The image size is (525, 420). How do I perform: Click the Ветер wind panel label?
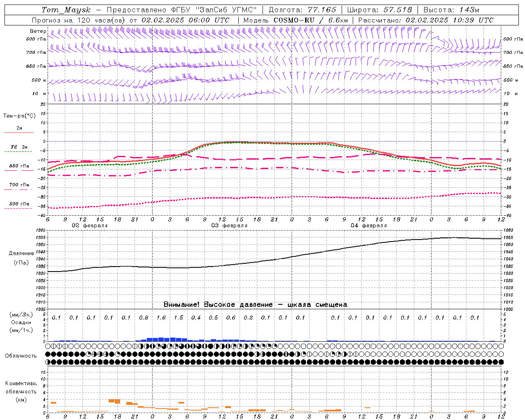(x=38, y=31)
